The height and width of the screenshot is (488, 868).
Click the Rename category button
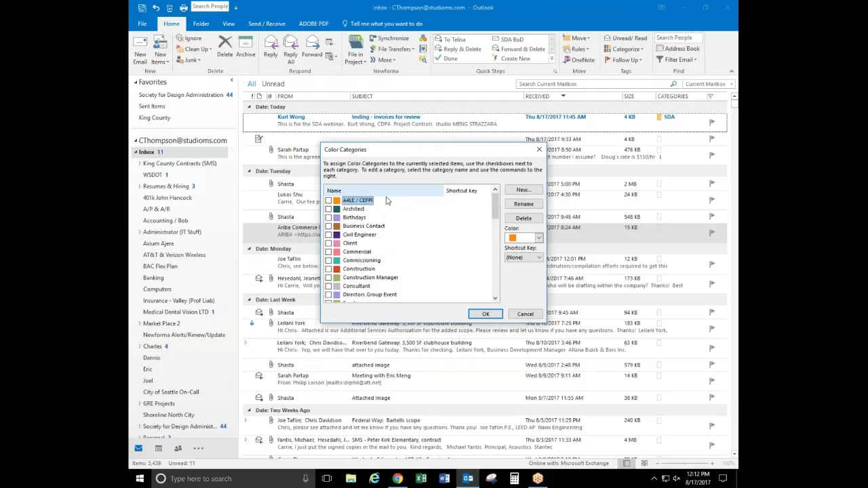coord(524,204)
